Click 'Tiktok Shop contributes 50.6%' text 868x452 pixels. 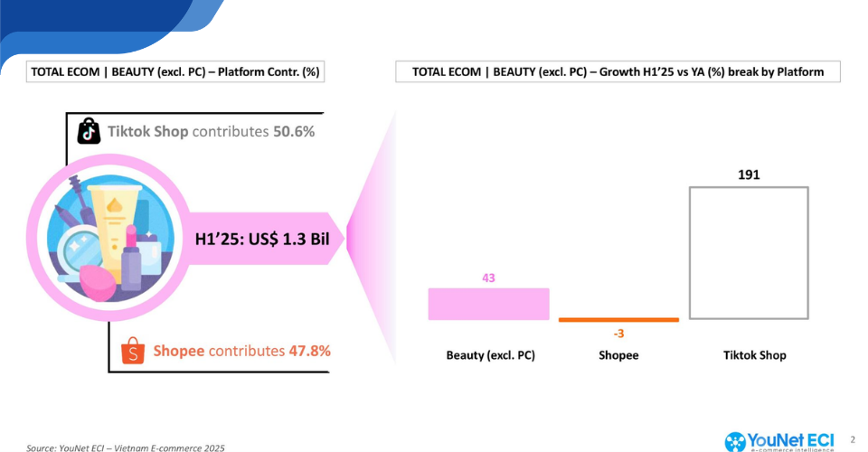[211, 132]
